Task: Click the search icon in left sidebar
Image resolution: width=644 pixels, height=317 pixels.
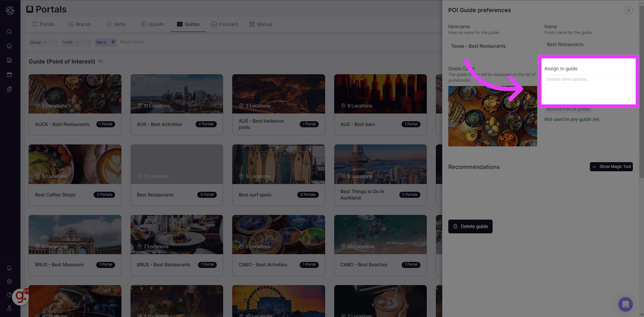Action: (9, 32)
